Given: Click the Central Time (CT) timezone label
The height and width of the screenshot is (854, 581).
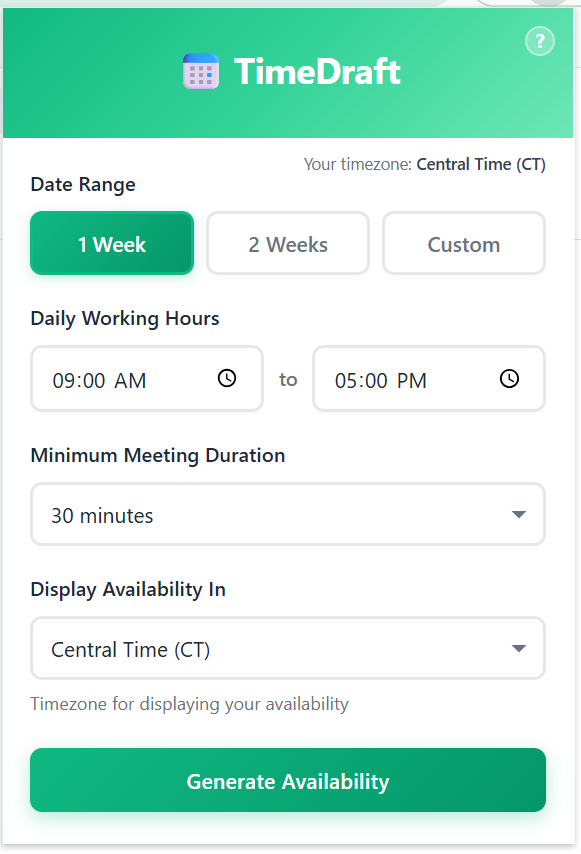Looking at the screenshot, I should click(x=481, y=164).
